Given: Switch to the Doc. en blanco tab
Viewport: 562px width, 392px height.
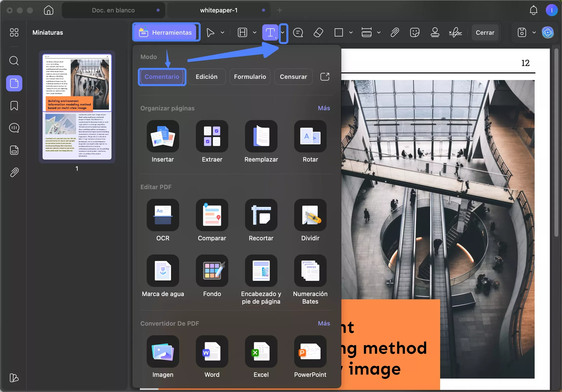Looking at the screenshot, I should click(x=113, y=10).
